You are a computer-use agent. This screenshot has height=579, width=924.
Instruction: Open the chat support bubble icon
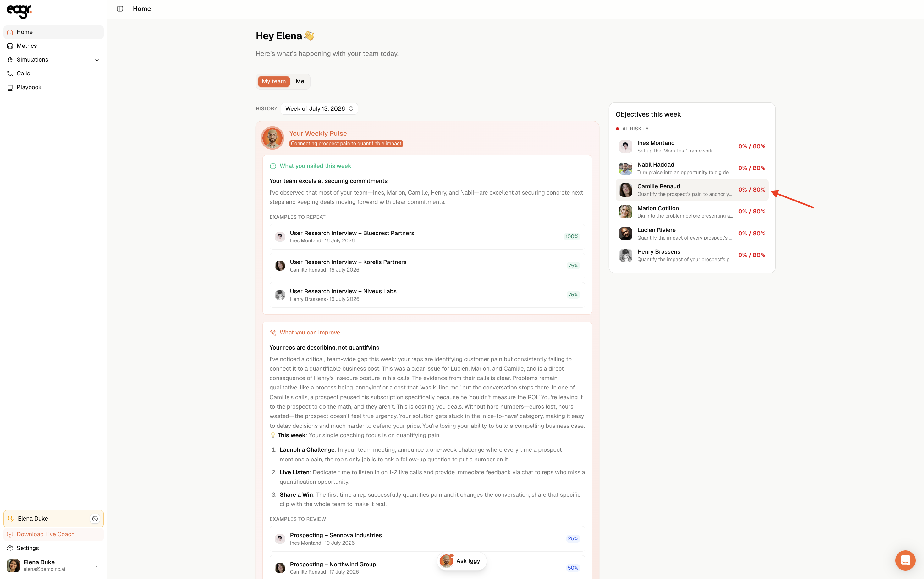(905, 560)
